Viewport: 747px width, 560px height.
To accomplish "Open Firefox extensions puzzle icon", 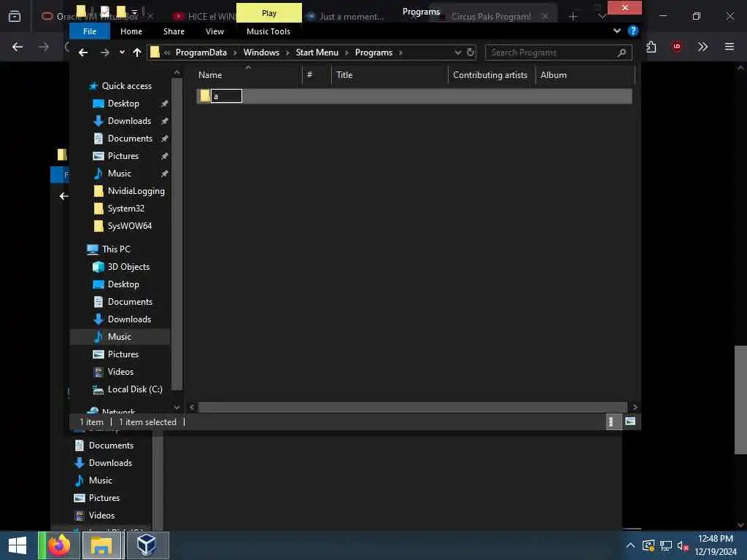I will point(651,47).
